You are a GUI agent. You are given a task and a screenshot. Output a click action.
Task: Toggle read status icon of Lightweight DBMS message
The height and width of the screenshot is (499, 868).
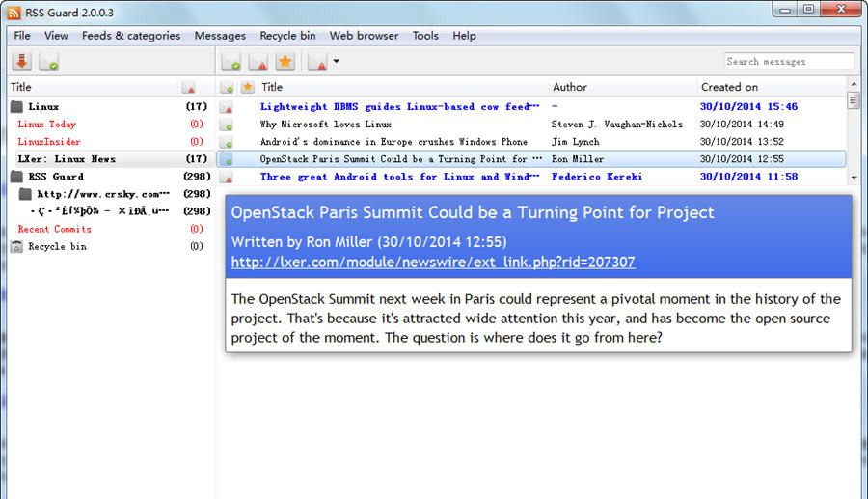point(227,107)
